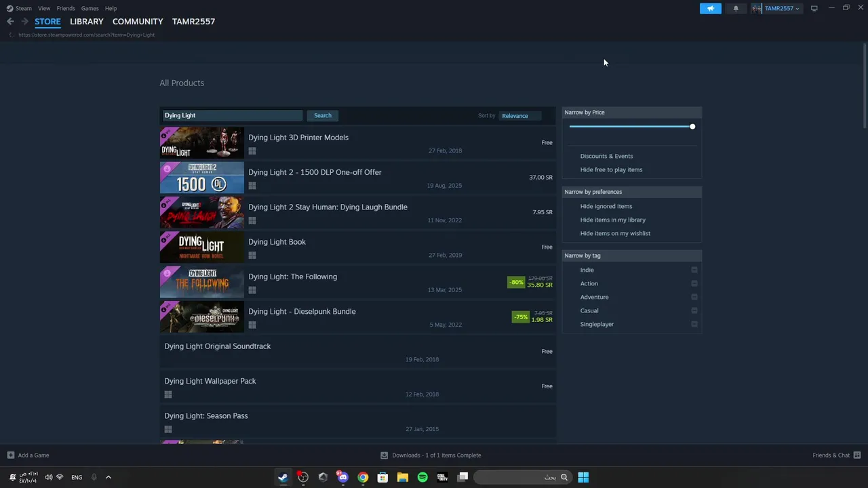Show hidden system tray icons chevron
This screenshot has width=868, height=488.
coord(108,477)
